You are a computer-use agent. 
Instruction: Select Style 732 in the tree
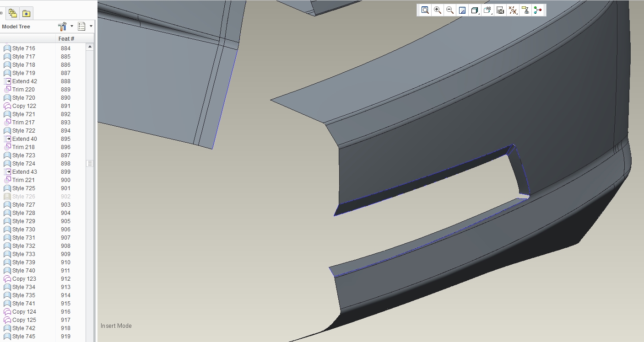click(24, 246)
